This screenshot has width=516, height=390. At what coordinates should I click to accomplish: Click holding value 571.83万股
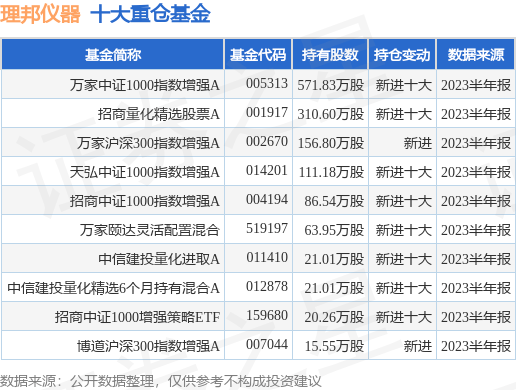coord(331,85)
